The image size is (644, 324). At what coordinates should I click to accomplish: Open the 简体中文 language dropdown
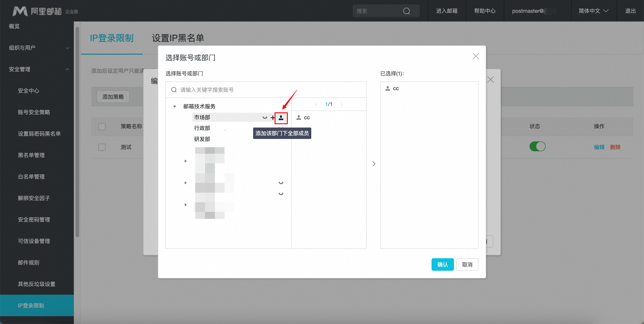pos(593,11)
